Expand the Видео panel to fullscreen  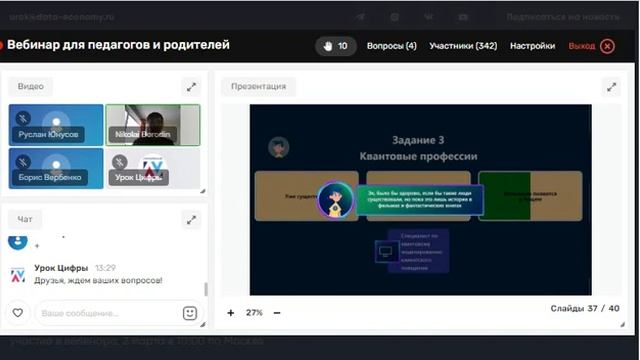point(191,87)
